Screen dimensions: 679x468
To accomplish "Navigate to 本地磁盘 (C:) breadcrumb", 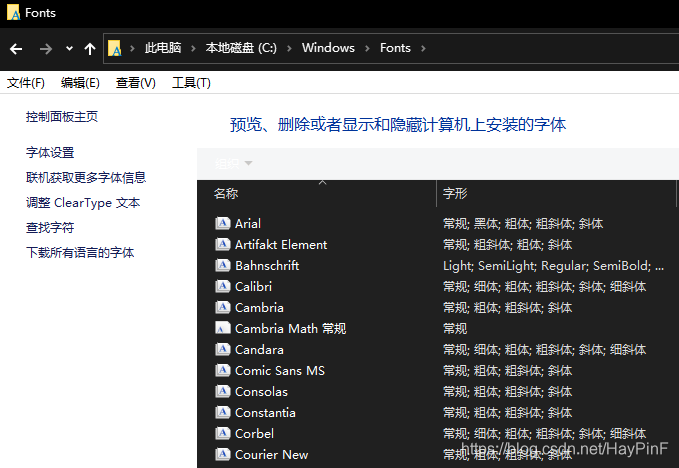I will 241,48.
